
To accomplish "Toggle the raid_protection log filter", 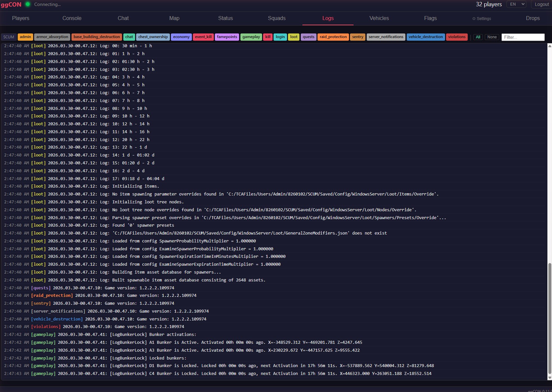I will [333, 37].
